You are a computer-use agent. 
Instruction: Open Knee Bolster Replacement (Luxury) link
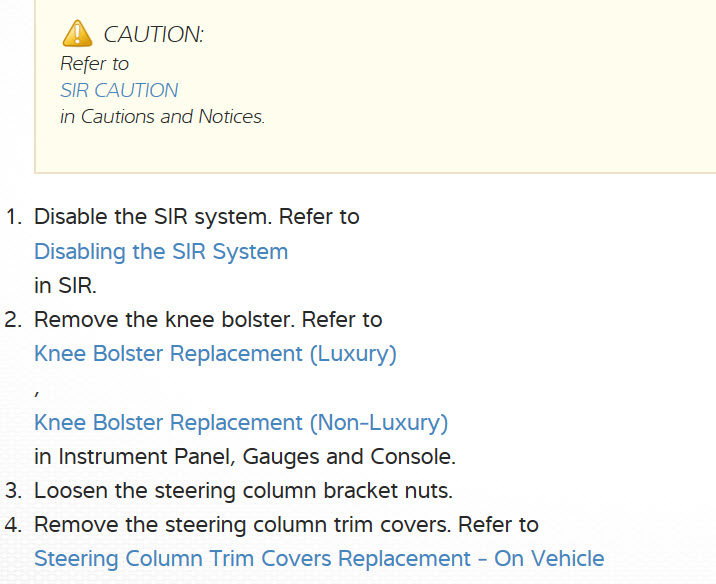pos(215,354)
